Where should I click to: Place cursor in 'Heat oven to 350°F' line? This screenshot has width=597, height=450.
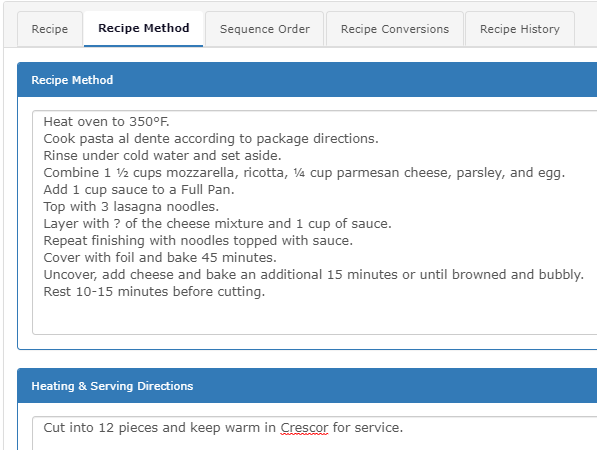point(106,121)
